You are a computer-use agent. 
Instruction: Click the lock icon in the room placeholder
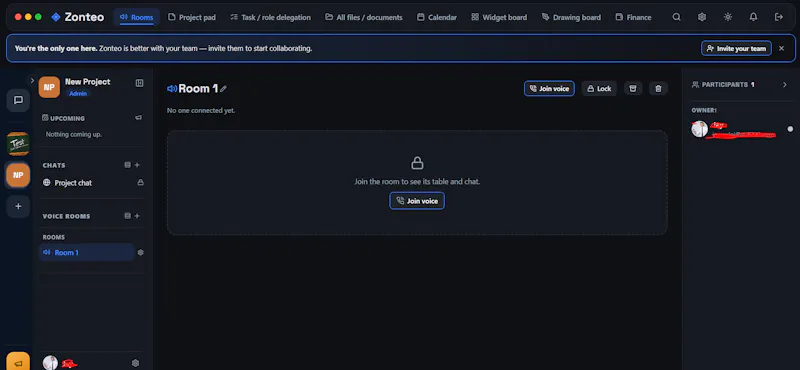pos(417,163)
